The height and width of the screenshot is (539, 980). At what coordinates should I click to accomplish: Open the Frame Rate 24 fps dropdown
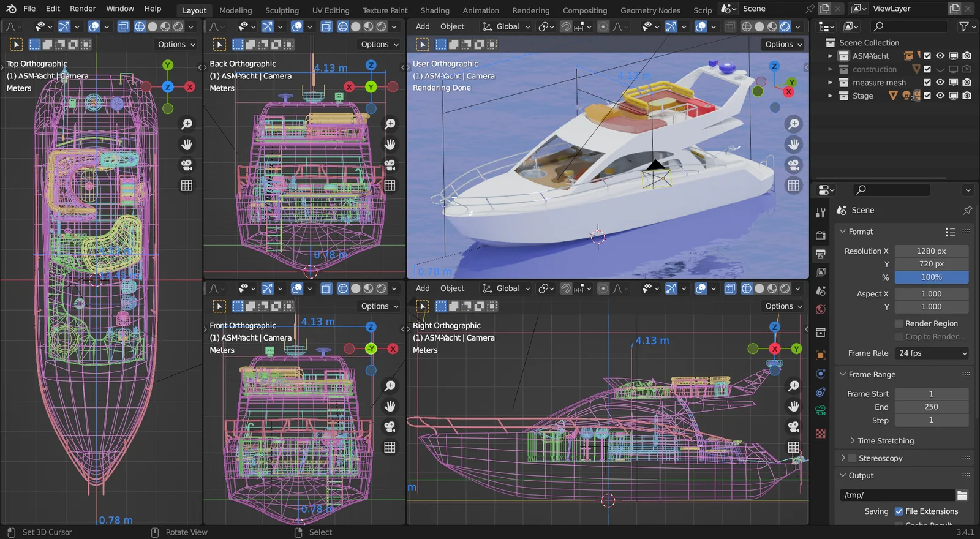pyautogui.click(x=932, y=353)
